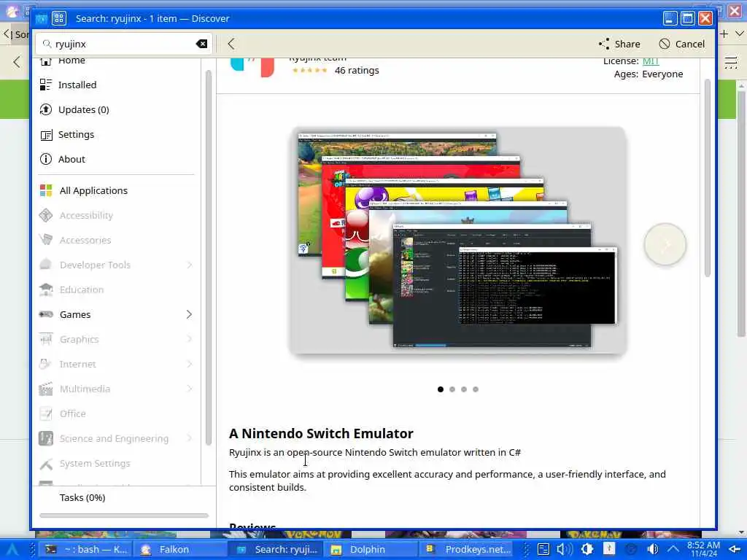Open the application launcher in taskbar
The height and width of the screenshot is (560, 747).
pos(12,550)
